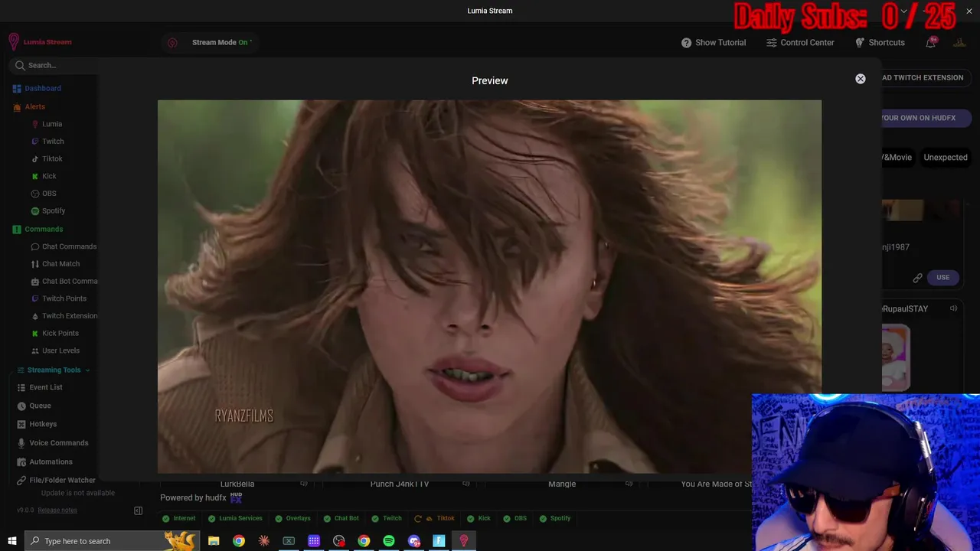Open Kick Points

coord(54,333)
